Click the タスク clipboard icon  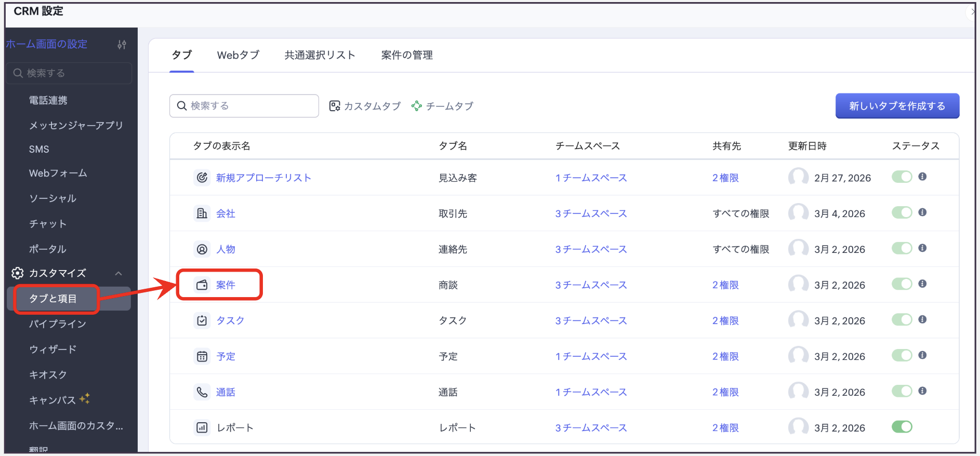pyautogui.click(x=202, y=320)
